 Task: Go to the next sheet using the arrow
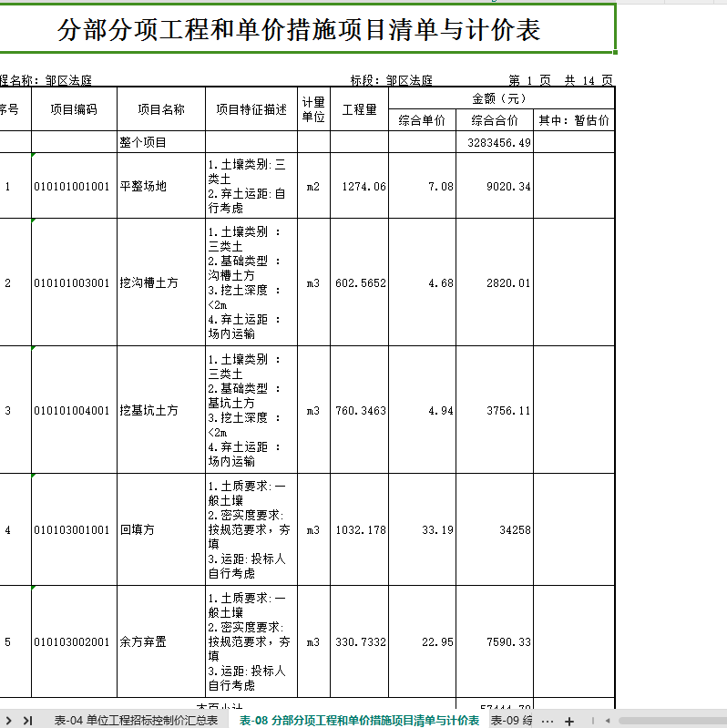[8, 721]
